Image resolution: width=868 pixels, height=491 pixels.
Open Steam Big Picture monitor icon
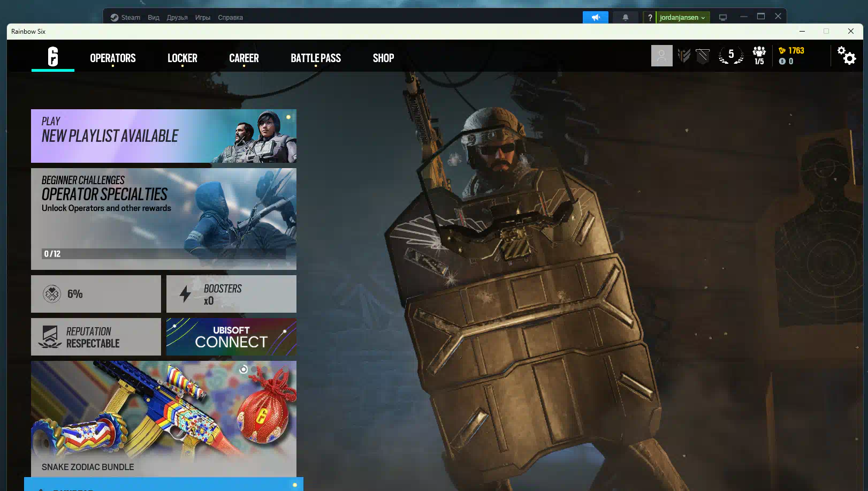point(722,18)
